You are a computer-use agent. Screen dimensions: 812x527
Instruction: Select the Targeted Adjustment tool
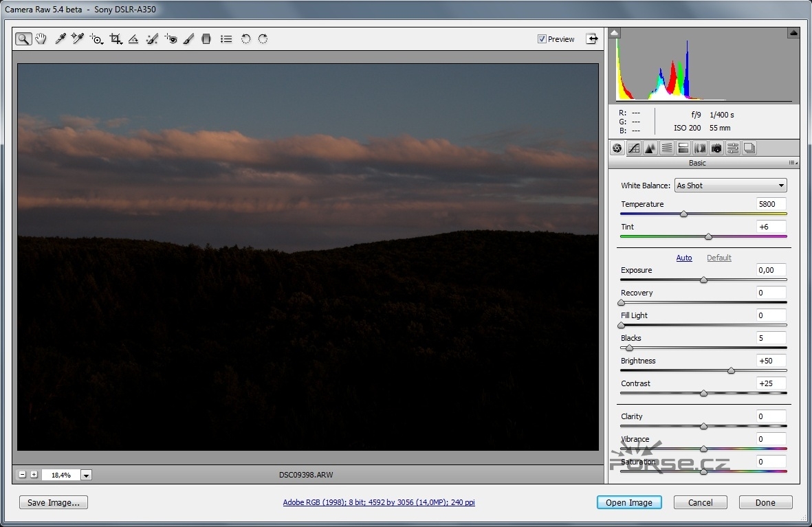[x=96, y=39]
